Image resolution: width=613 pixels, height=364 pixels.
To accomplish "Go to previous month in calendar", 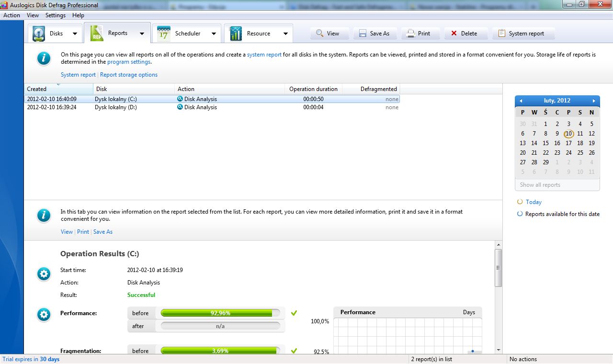I will pyautogui.click(x=521, y=101).
